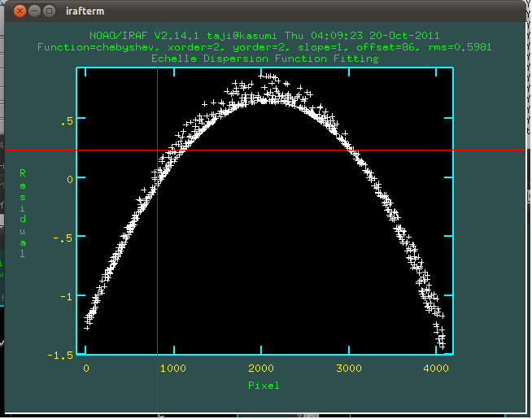This screenshot has width=532, height=419.
Task: Minimize the irafterm window
Action: tap(34, 11)
